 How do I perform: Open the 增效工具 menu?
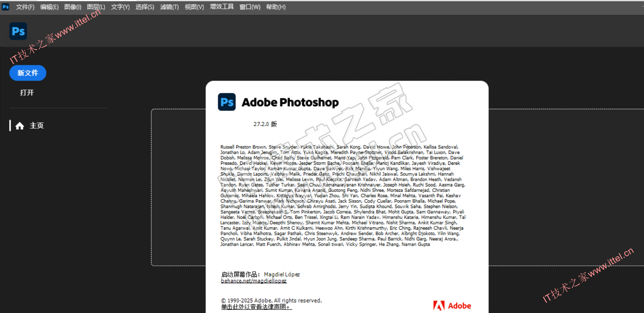coord(222,7)
